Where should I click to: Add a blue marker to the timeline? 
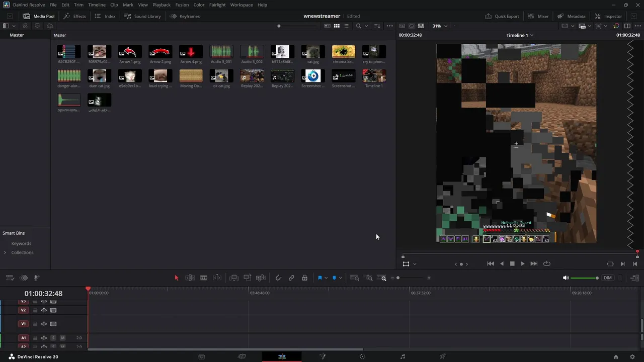click(334, 278)
